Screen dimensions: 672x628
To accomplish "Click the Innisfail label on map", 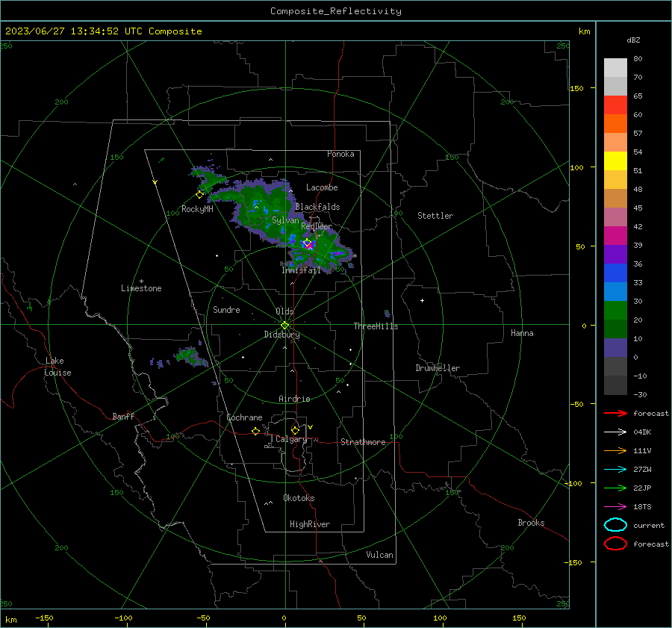I will [301, 270].
